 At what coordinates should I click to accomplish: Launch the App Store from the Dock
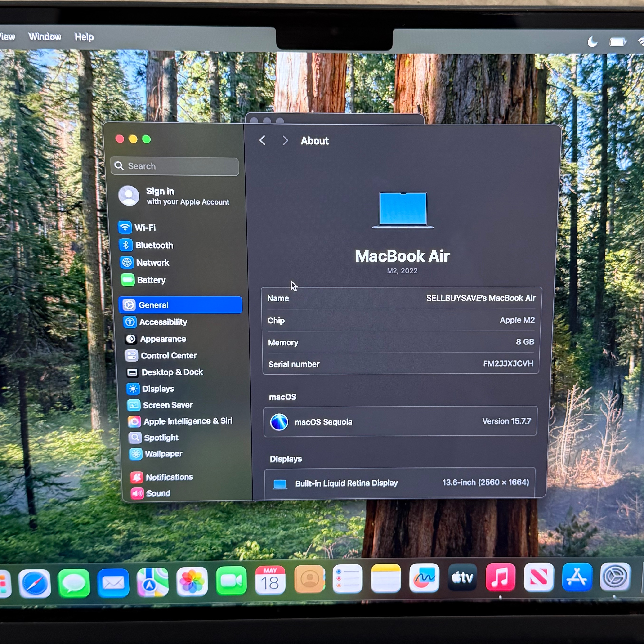click(x=577, y=577)
